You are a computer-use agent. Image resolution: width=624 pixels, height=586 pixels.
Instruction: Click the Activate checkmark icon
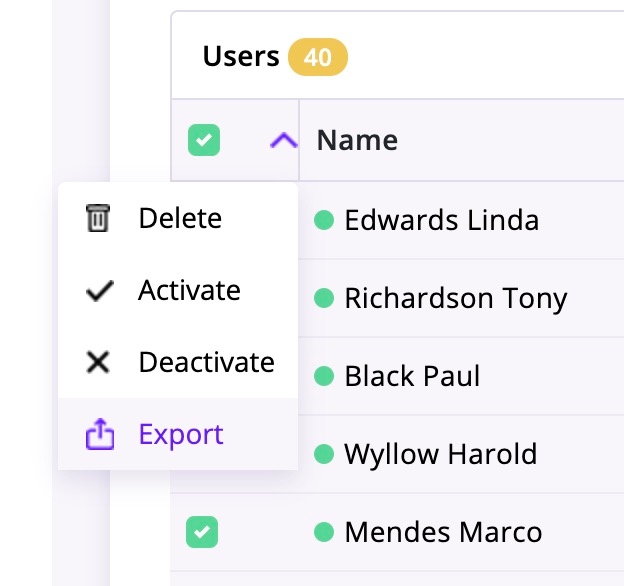(x=97, y=291)
